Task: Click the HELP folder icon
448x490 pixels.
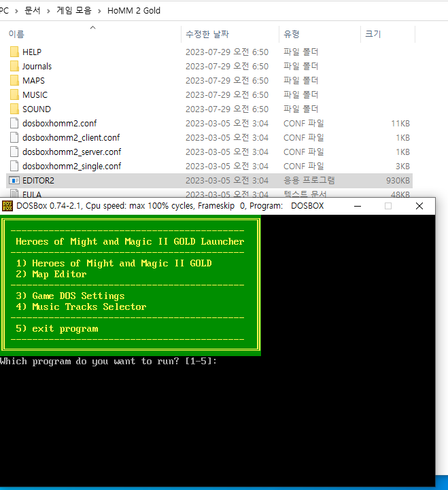Action: pyautogui.click(x=14, y=52)
